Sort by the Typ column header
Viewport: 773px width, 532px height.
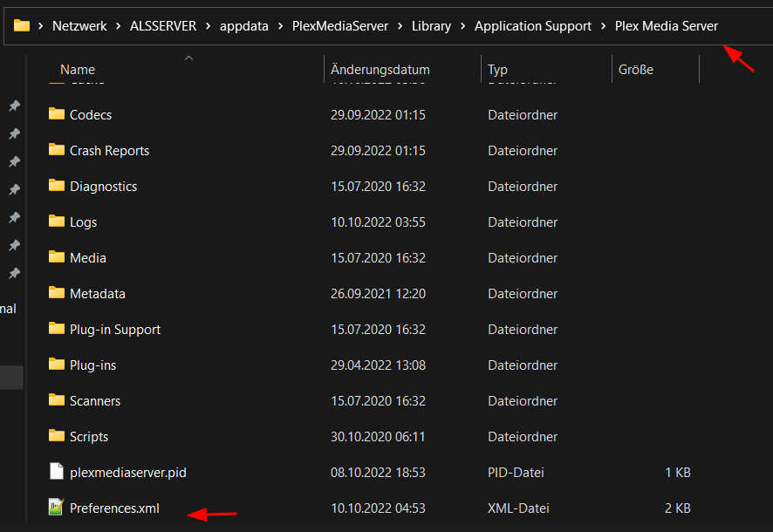coord(497,70)
